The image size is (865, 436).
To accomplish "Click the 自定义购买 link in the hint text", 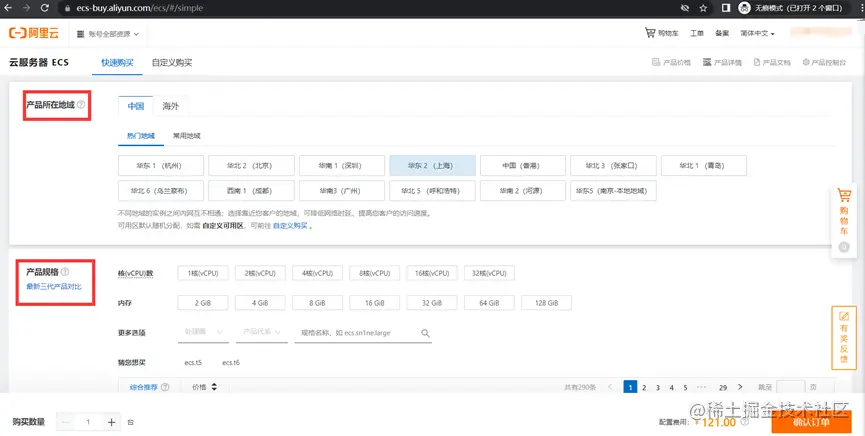I will point(290,226).
